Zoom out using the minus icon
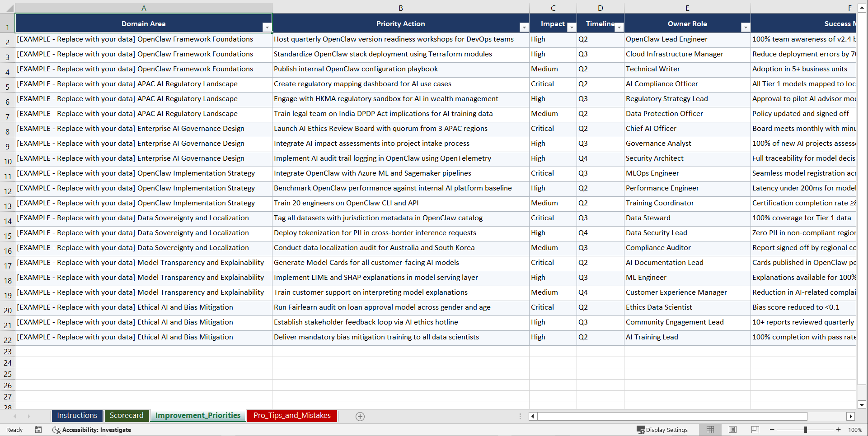Screen dimensions: 868x436 (x=772, y=430)
